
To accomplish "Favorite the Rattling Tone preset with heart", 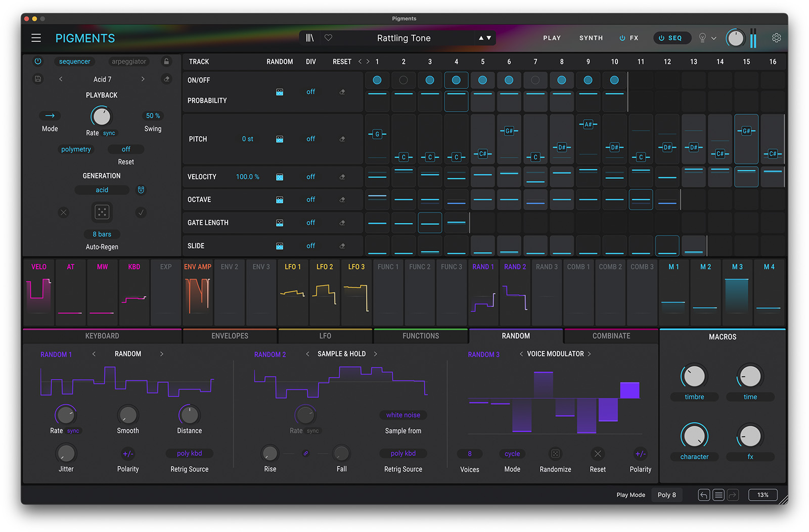I will (x=328, y=38).
